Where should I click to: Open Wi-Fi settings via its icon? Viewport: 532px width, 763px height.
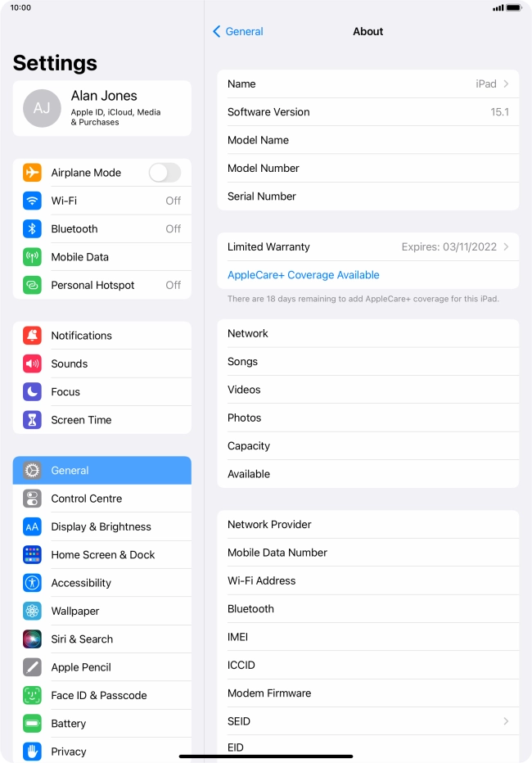point(32,201)
